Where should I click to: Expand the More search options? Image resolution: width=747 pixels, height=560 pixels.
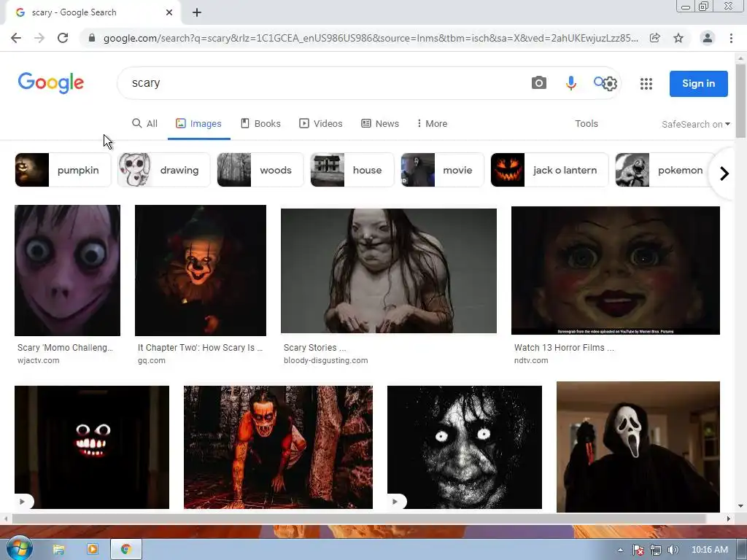pyautogui.click(x=432, y=124)
